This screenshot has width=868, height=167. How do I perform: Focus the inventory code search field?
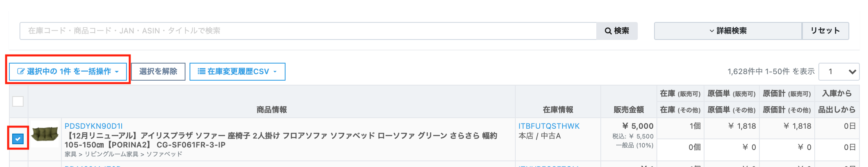(308, 31)
